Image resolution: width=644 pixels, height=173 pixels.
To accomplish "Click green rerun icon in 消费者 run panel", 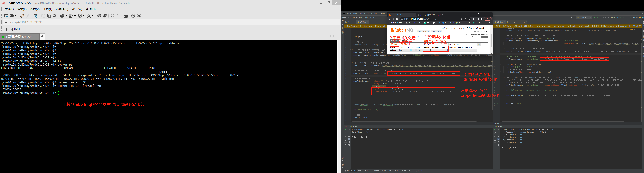I will [x=495, y=130].
